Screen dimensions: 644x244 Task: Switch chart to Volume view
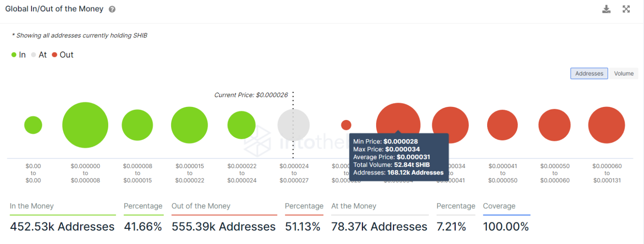tap(623, 73)
